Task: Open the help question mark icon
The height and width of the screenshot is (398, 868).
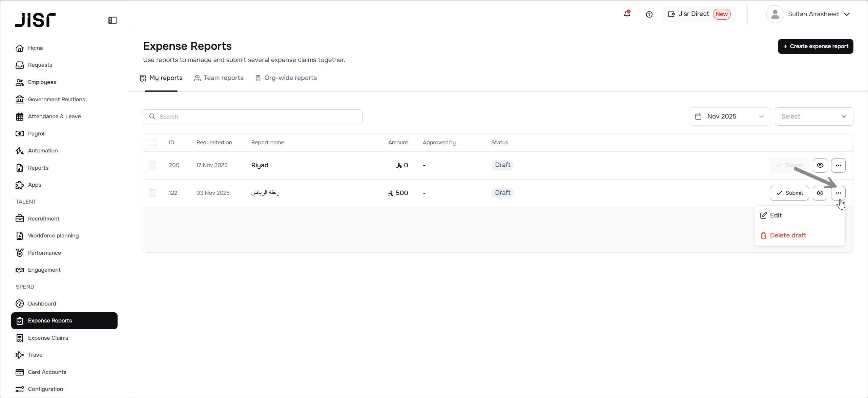Action: coord(649,14)
